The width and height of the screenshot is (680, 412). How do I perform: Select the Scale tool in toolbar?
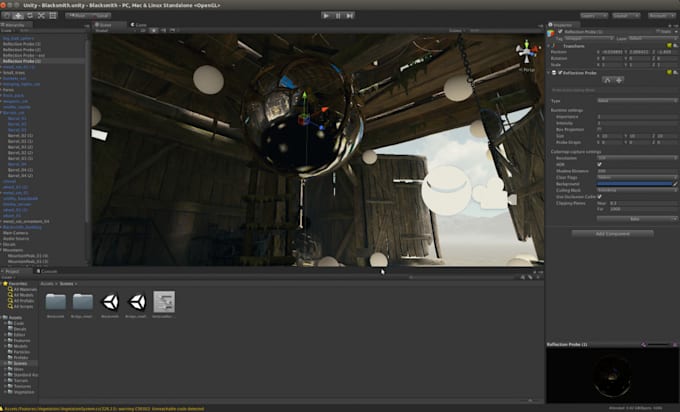click(x=42, y=16)
